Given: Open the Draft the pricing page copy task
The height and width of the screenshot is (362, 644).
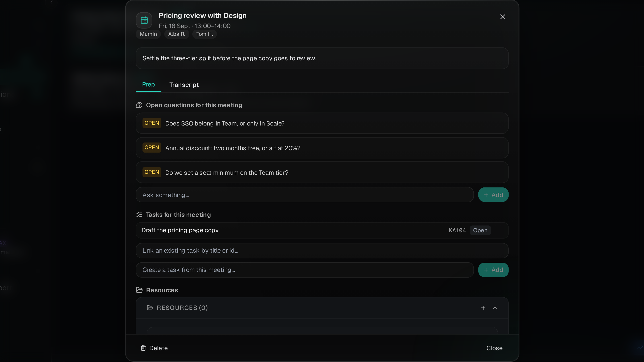Looking at the screenshot, I should click(x=322, y=230).
